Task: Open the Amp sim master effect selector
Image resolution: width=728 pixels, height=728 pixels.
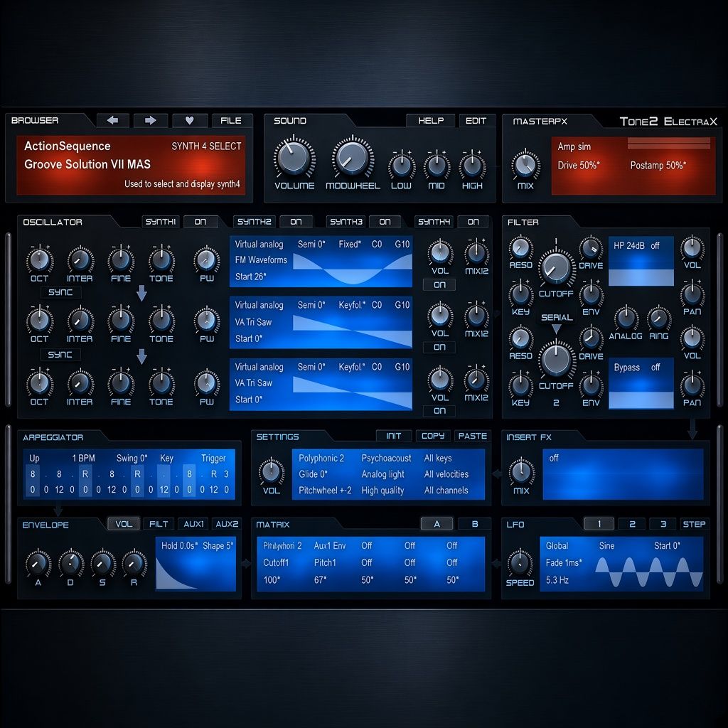Action: [574, 146]
